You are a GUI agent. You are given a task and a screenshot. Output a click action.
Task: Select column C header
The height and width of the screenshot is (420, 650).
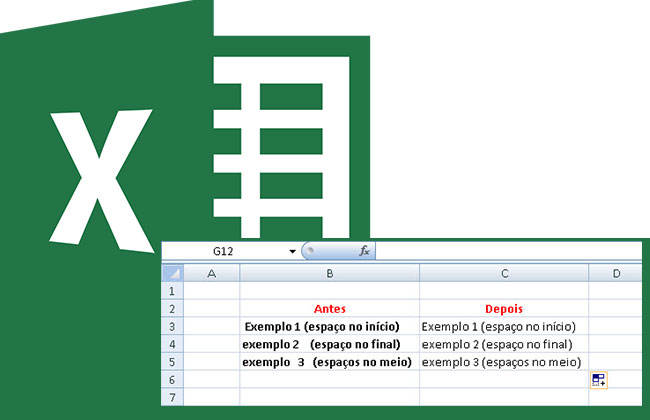pyautogui.click(x=504, y=273)
